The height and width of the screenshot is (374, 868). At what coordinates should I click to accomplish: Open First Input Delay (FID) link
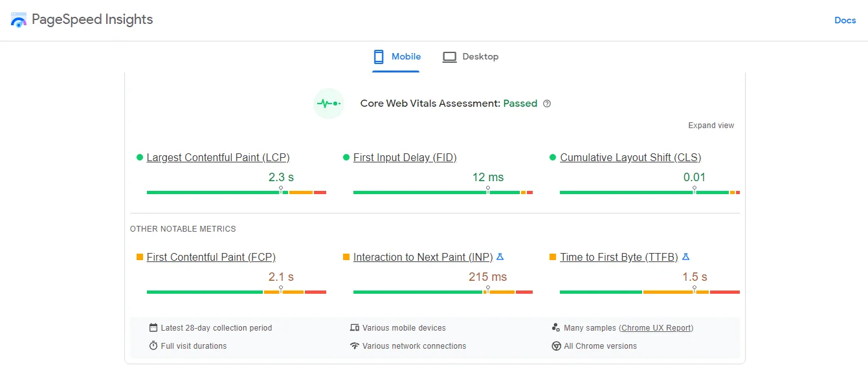[x=405, y=157]
